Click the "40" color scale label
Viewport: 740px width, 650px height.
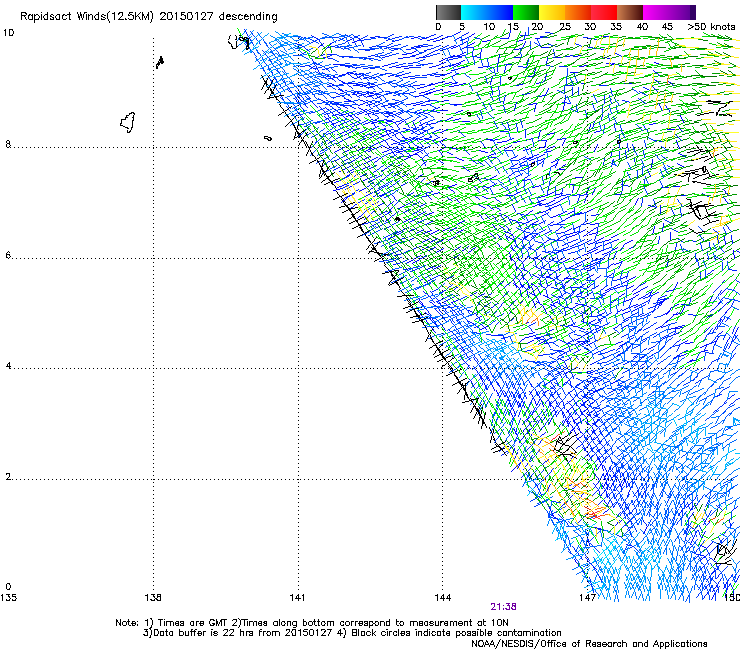642,27
